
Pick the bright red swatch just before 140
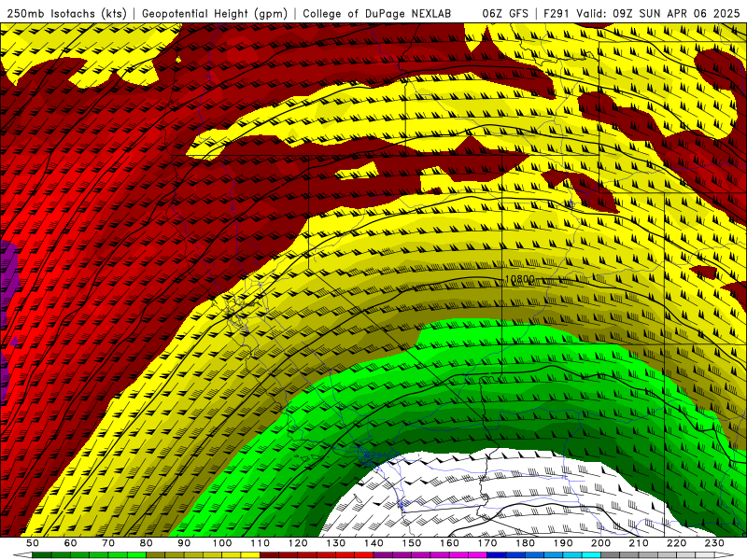(363, 554)
